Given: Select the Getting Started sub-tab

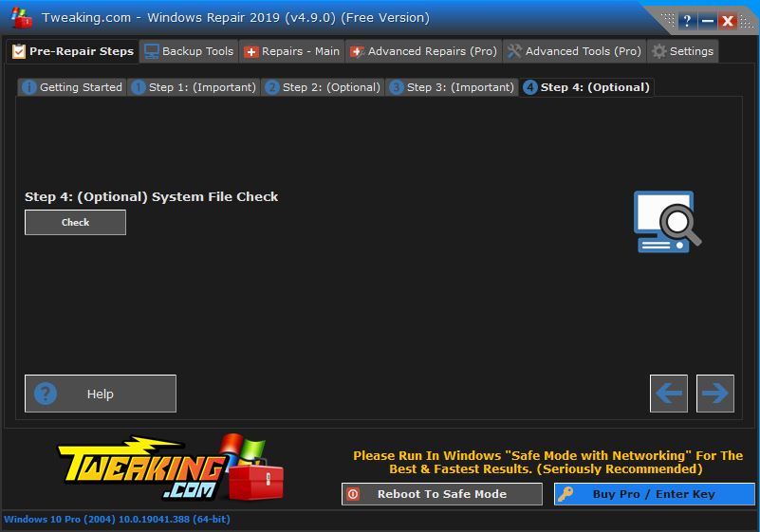Looking at the screenshot, I should click(72, 87).
